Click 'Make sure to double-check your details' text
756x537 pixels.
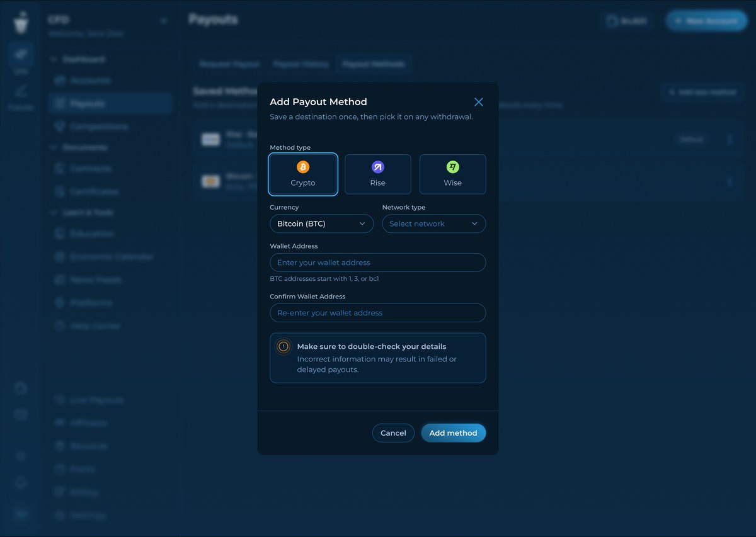click(372, 346)
